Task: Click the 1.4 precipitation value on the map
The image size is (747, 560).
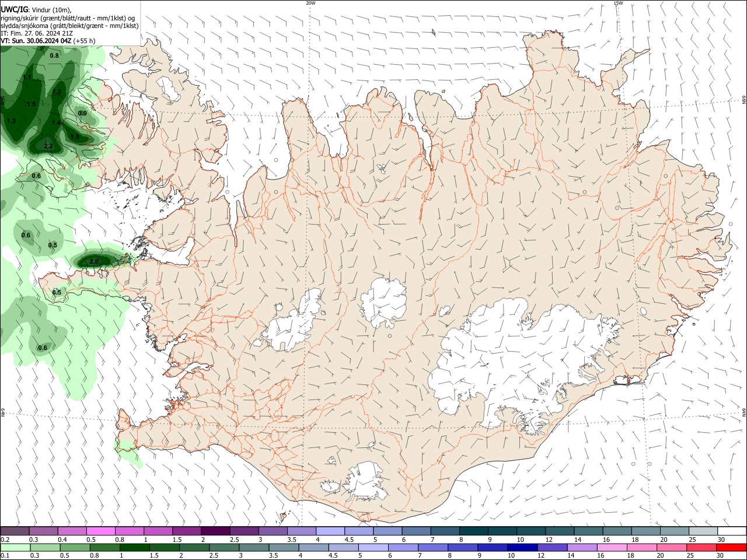Action: pos(56,123)
